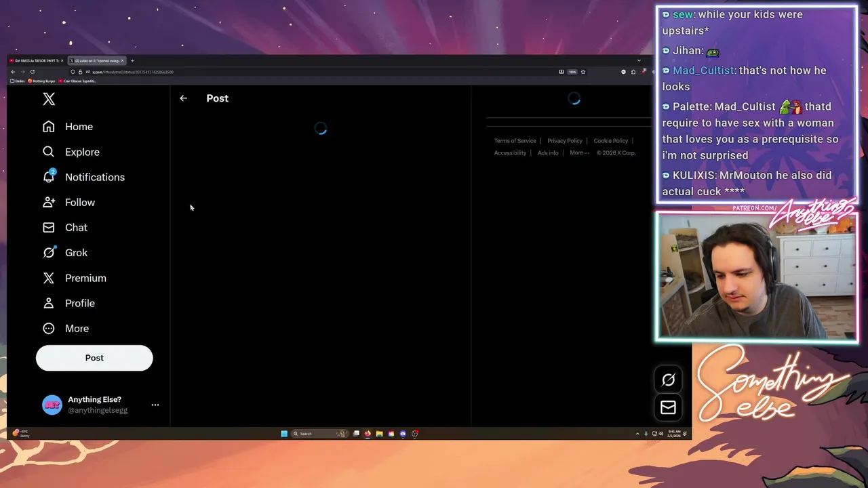Click the @anythingelsegg handle
The height and width of the screenshot is (488, 868).
(x=98, y=411)
